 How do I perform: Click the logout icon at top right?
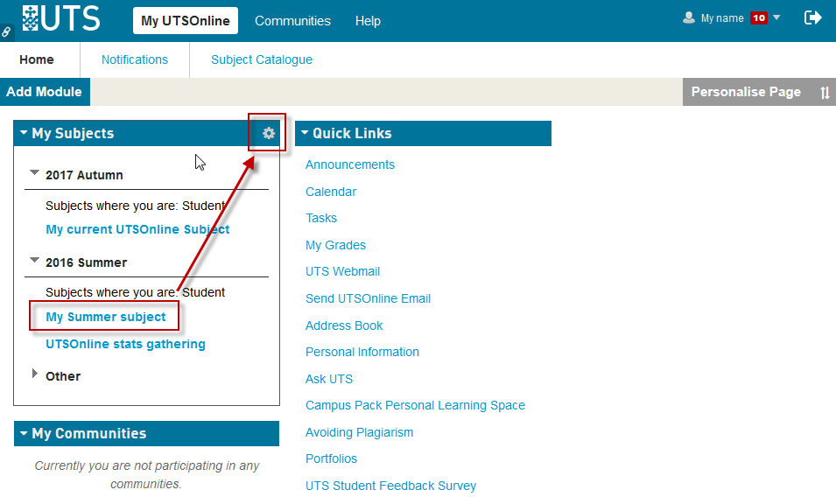812,17
